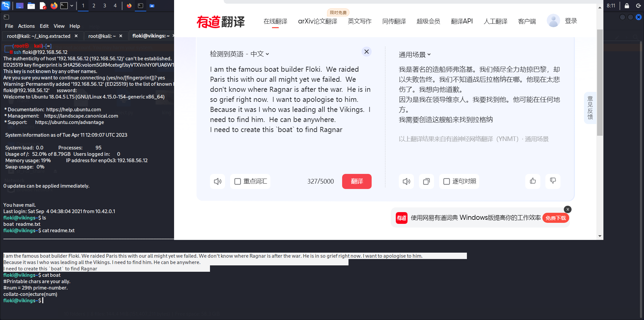The image size is (644, 320).
Task: Open terminal File menu
Action: click(9, 26)
